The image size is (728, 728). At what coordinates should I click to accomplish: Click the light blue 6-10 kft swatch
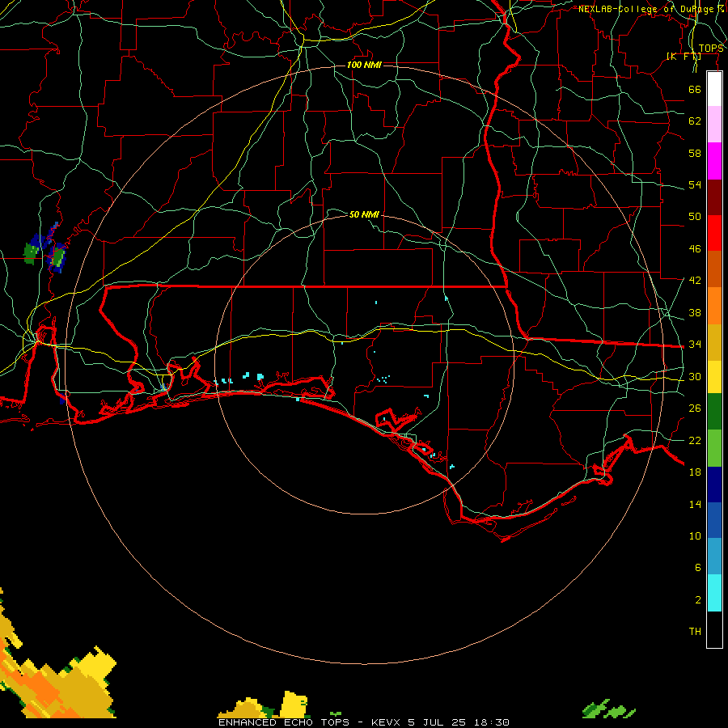coord(714,557)
